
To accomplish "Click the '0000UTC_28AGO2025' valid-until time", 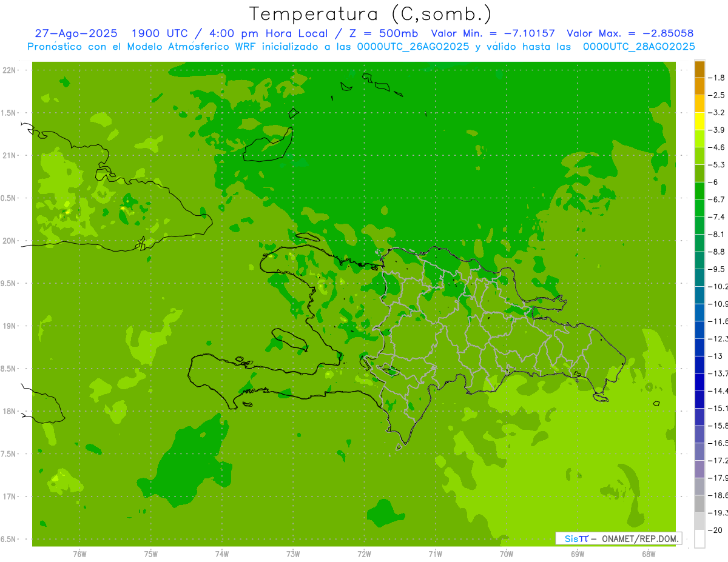I will [639, 47].
